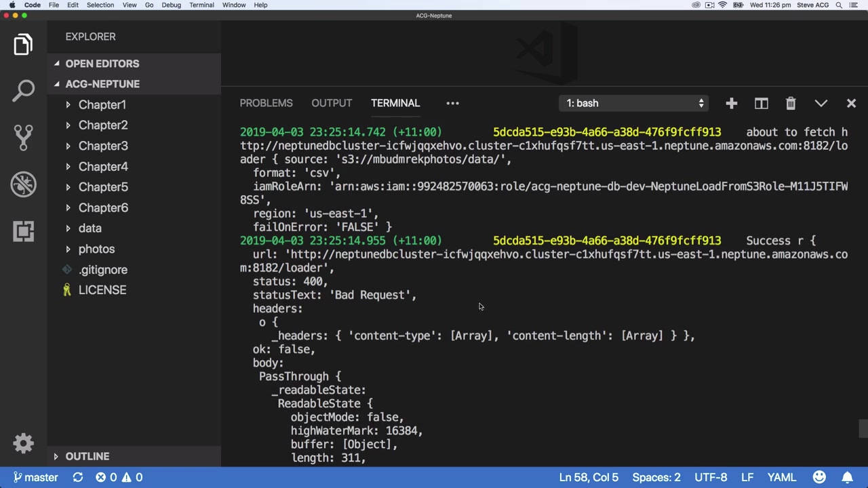Create a new terminal with plus icon

731,103
